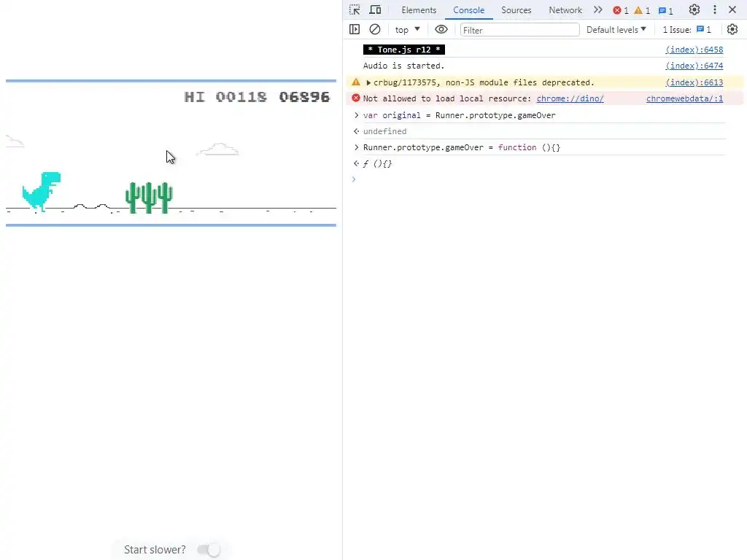Open the chromewebdata/:1 source link
Viewport: 747px width, 560px height.
684,98
